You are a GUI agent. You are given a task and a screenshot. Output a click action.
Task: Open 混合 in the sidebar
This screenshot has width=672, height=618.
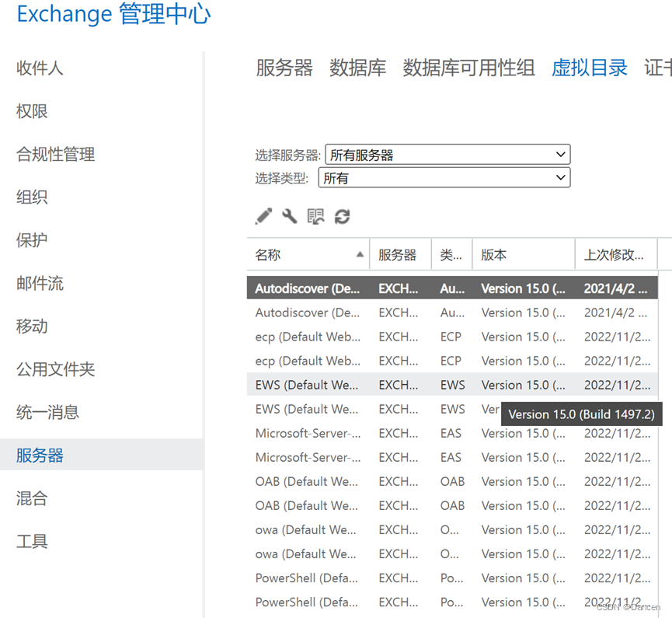[32, 498]
